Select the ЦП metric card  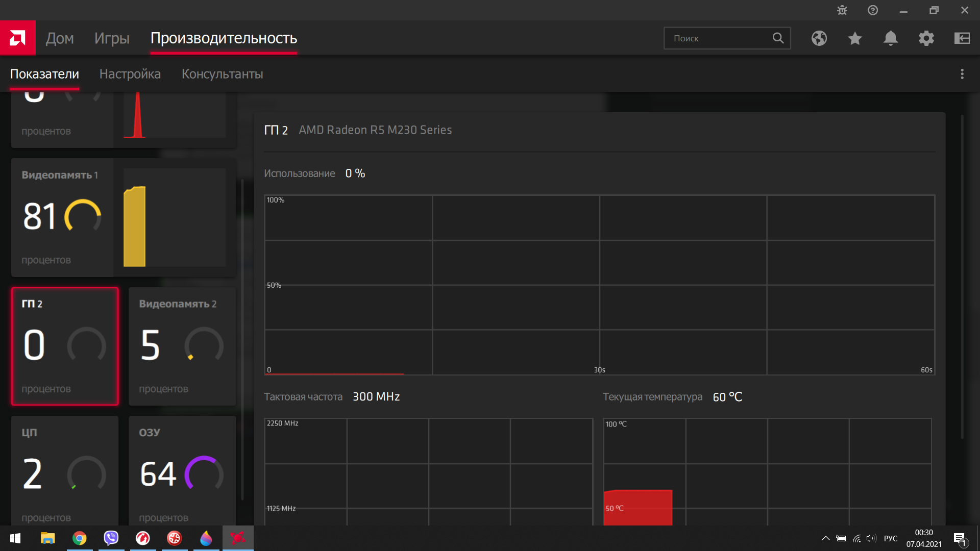[x=65, y=470]
